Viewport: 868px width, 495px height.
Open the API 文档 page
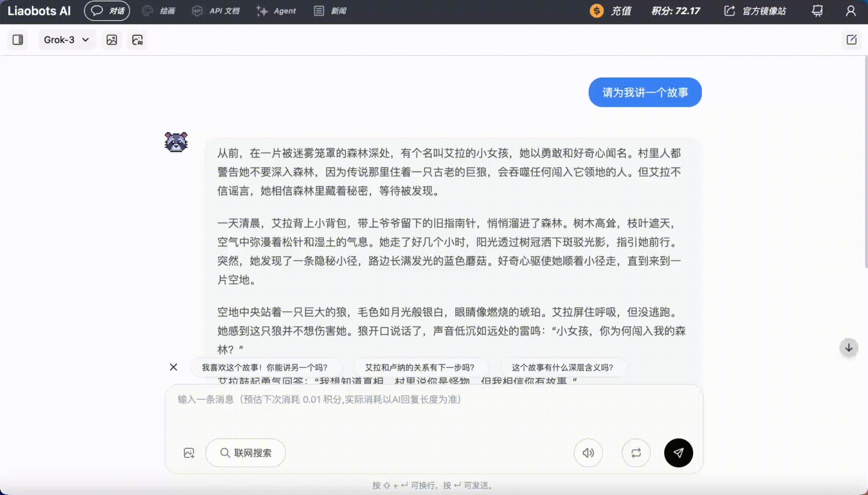coord(216,11)
